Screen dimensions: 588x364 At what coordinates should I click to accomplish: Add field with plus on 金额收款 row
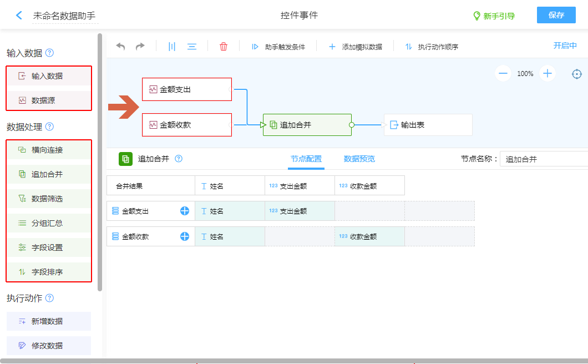tap(185, 236)
